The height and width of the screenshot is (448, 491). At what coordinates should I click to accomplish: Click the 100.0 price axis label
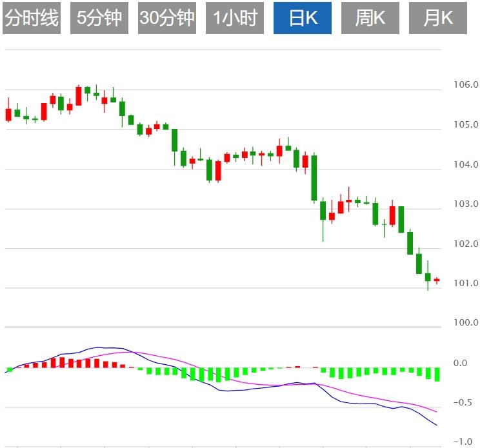point(467,323)
